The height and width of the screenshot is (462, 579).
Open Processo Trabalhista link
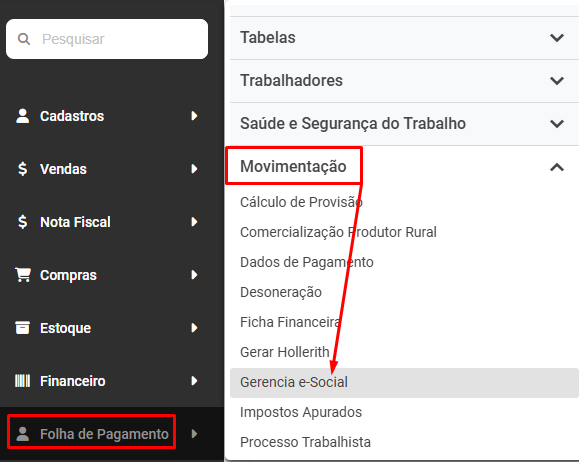coord(305,442)
